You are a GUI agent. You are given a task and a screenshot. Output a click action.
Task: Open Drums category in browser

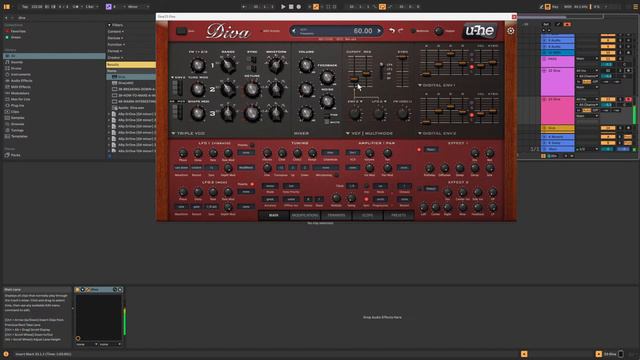[x=16, y=68]
